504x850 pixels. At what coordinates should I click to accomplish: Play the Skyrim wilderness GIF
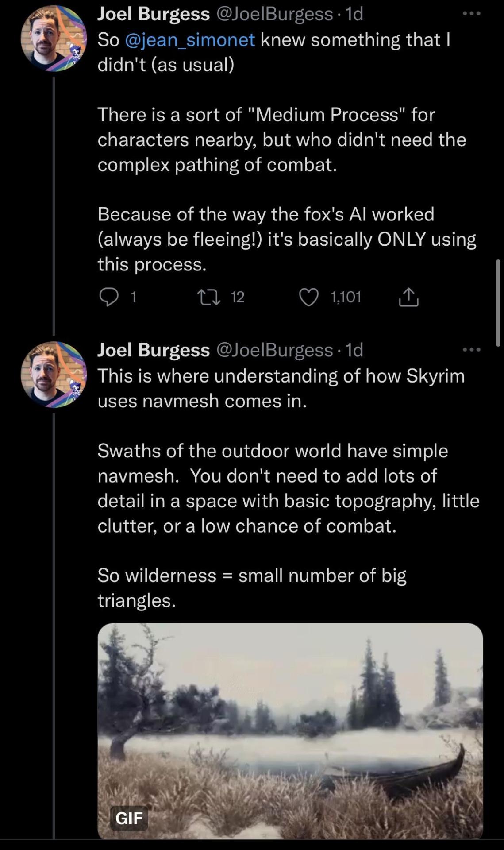coord(290,730)
